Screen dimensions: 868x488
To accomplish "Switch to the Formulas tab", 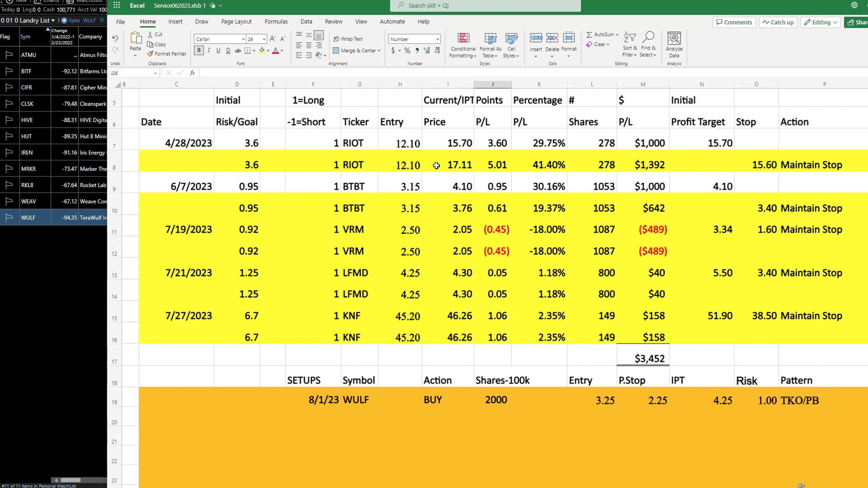I will pos(276,21).
